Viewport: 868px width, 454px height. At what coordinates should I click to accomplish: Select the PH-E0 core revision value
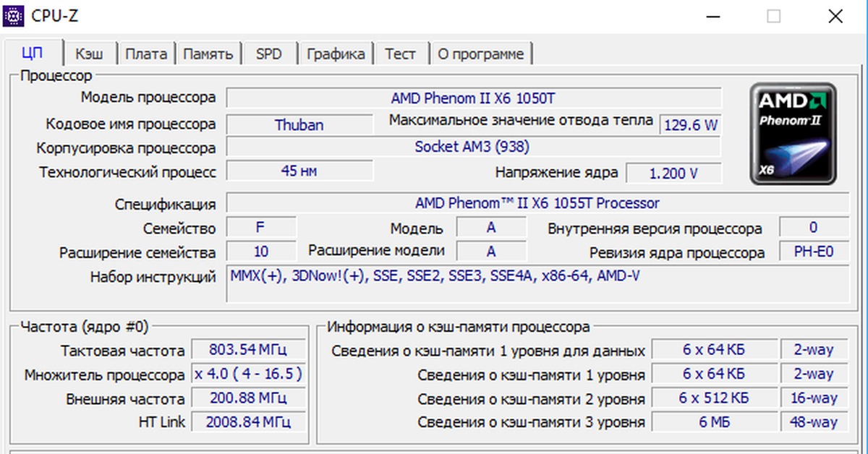pos(814,252)
